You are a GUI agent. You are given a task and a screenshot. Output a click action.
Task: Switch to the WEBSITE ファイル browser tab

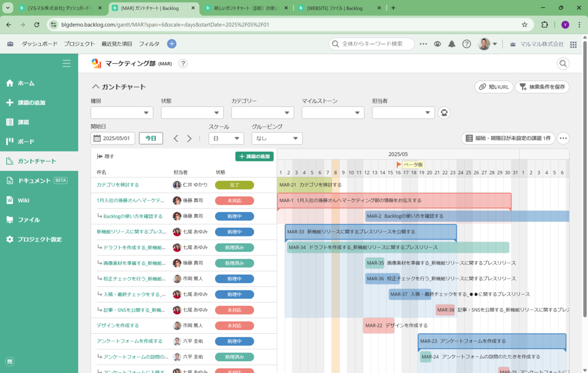[339, 8]
